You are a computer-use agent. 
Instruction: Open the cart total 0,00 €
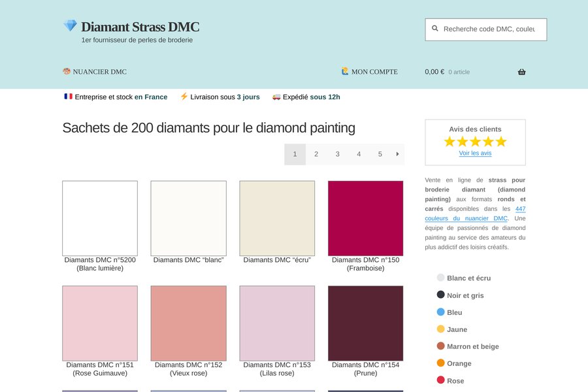click(434, 72)
